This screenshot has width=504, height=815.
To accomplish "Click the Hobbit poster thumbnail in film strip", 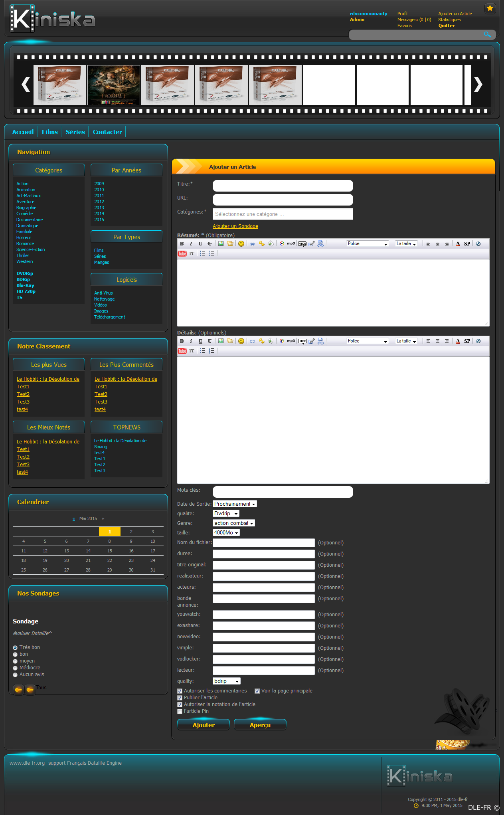I will click(x=114, y=85).
